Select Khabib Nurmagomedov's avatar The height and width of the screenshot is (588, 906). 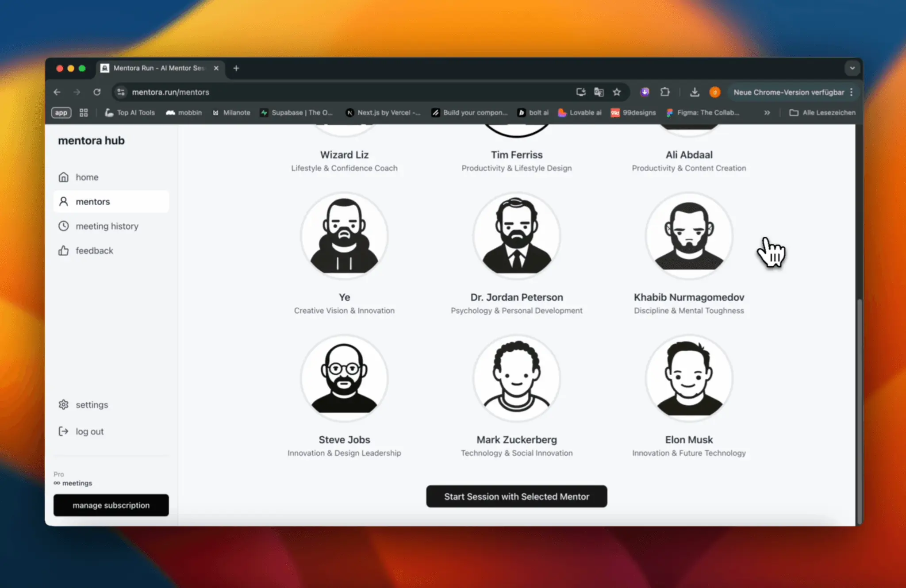689,235
